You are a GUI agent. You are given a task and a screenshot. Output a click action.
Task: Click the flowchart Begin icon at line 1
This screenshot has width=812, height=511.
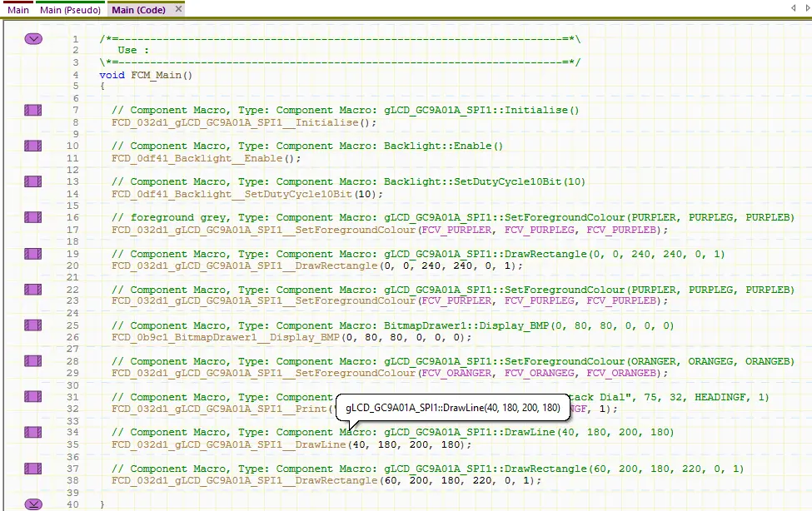click(x=33, y=38)
